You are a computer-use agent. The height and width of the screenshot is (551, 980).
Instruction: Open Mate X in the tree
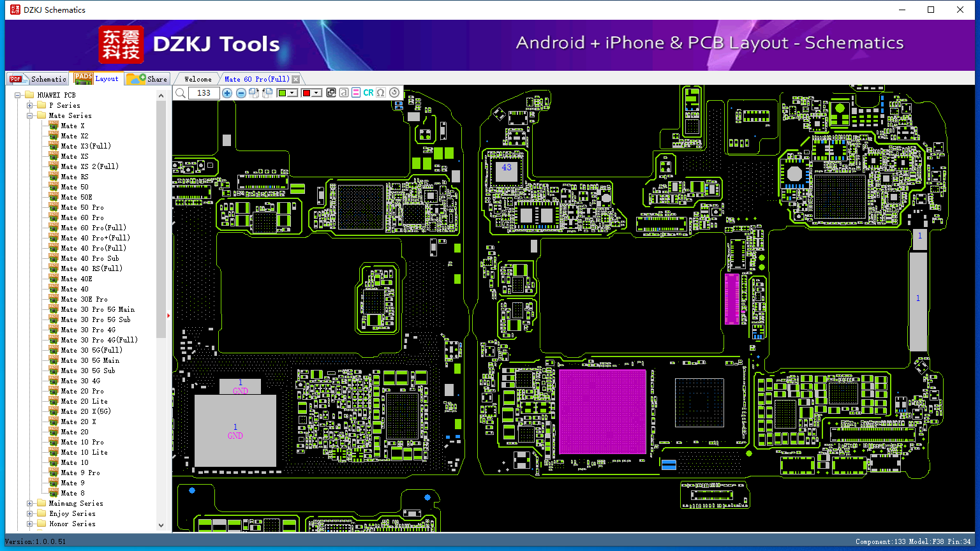[x=73, y=126]
